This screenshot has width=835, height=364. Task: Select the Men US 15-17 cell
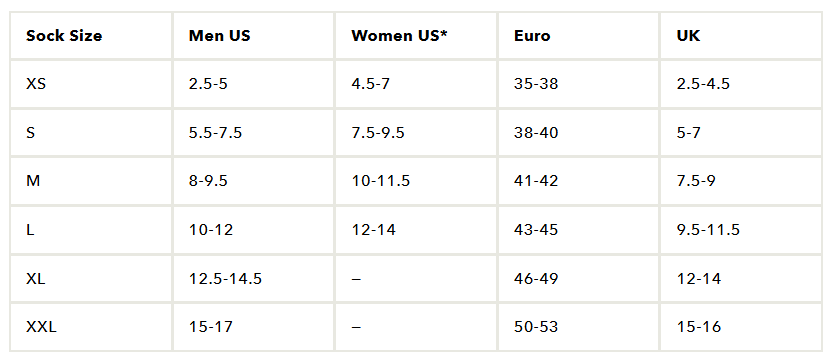click(253, 327)
